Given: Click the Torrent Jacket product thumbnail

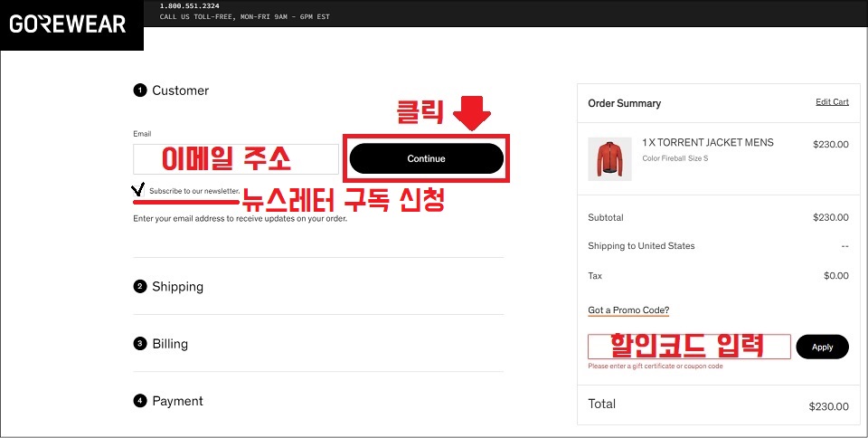Looking at the screenshot, I should point(609,159).
